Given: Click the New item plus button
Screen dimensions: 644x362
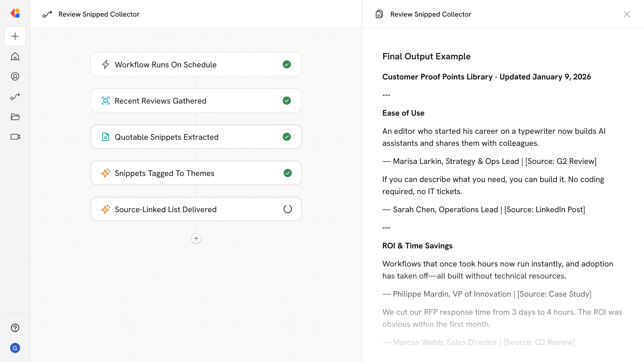Looking at the screenshot, I should (15, 36).
